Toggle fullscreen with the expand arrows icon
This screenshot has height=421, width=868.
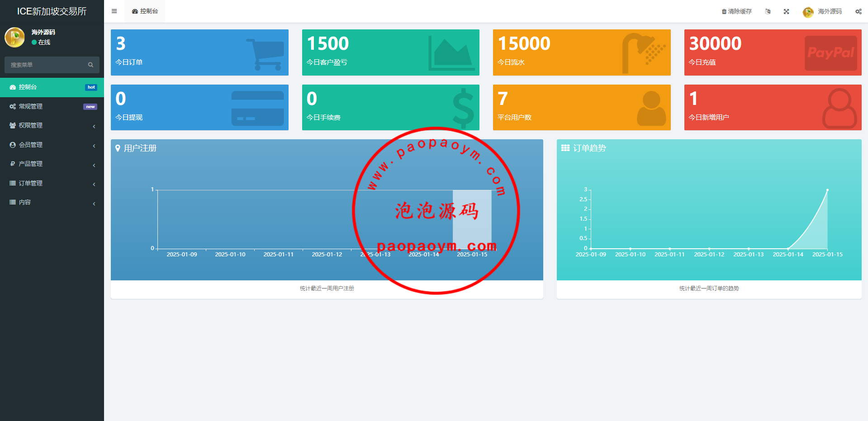coord(787,11)
